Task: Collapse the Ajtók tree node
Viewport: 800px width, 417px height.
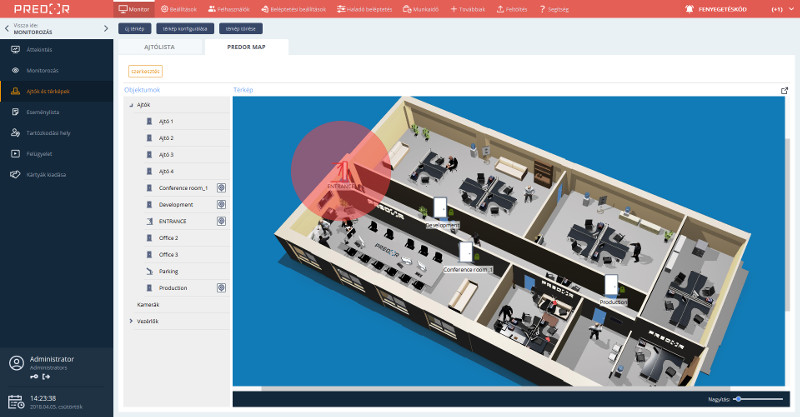Action: click(x=131, y=105)
